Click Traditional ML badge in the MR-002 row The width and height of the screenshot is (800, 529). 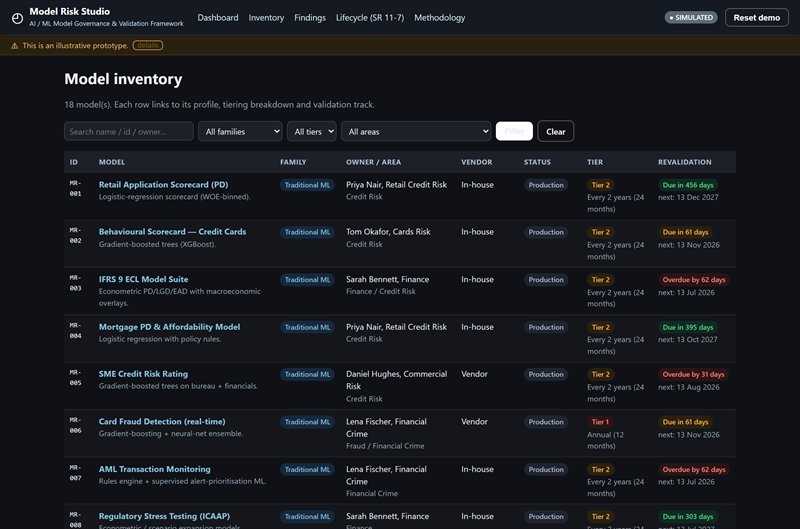(307, 232)
